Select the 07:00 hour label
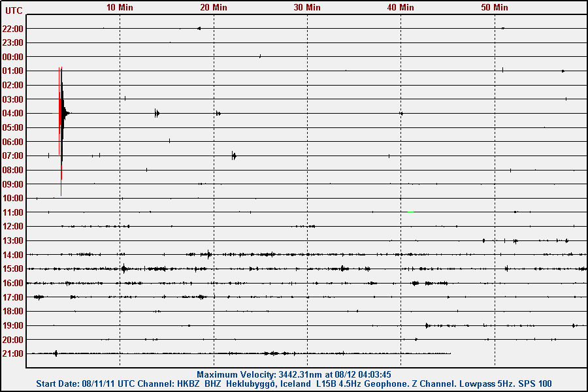The height and width of the screenshot is (392, 588). tap(13, 155)
